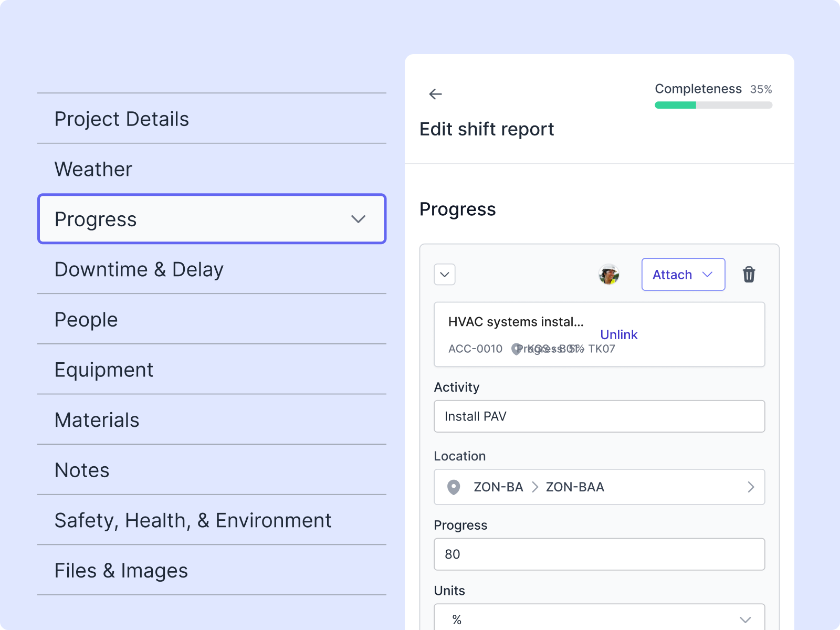The image size is (840, 630).
Task: Click the worker avatar thumbnail
Action: [609, 275]
